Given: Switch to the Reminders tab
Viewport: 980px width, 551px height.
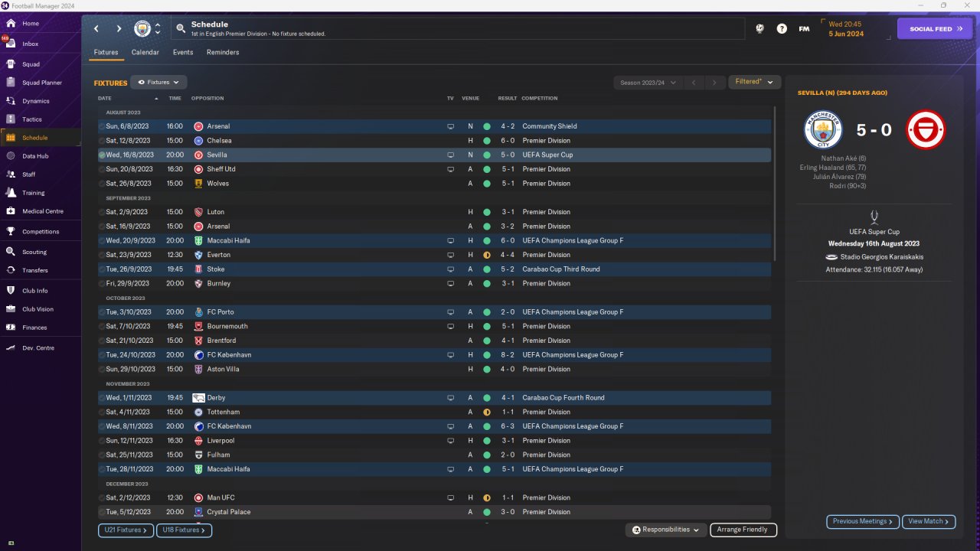Looking at the screenshot, I should [223, 52].
